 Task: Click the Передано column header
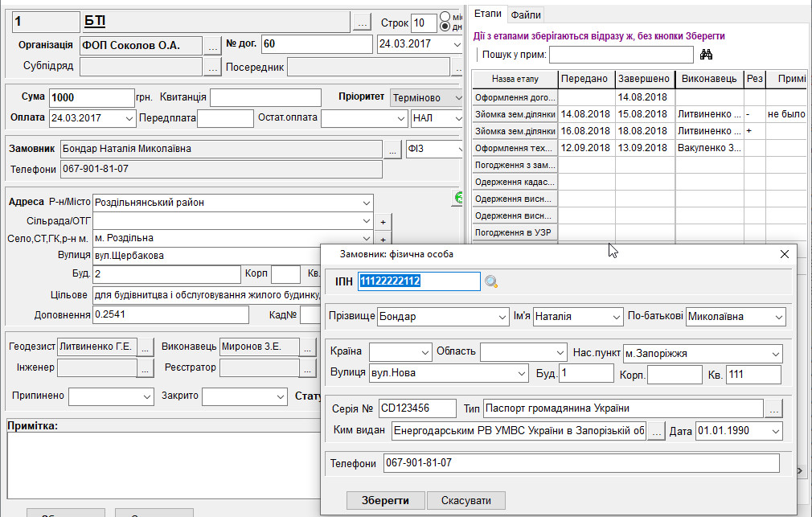tap(587, 79)
